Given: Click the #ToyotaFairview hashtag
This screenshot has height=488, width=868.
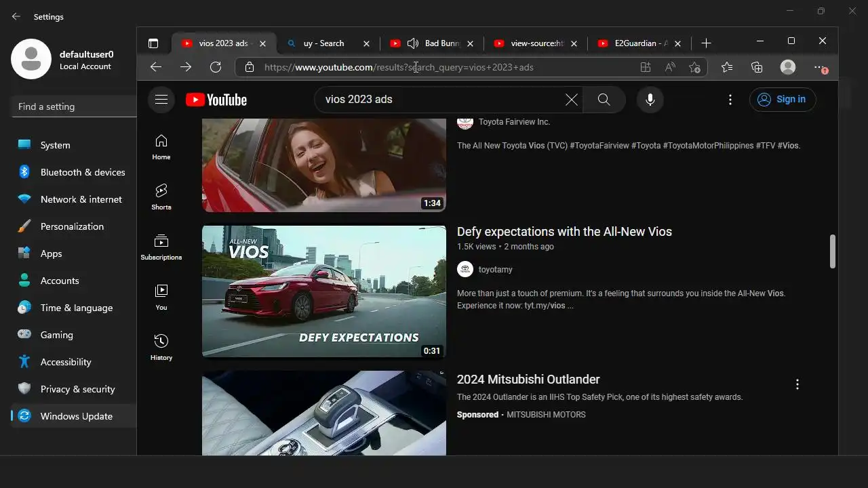Looking at the screenshot, I should (597, 146).
